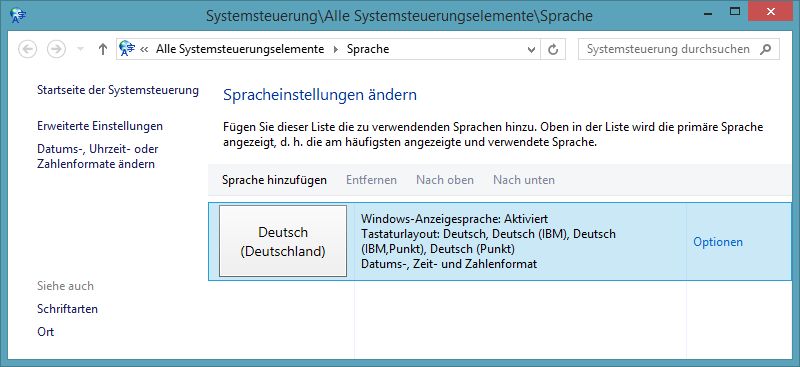Click the language icon in address bar
The width and height of the screenshot is (800, 367).
pos(127,49)
